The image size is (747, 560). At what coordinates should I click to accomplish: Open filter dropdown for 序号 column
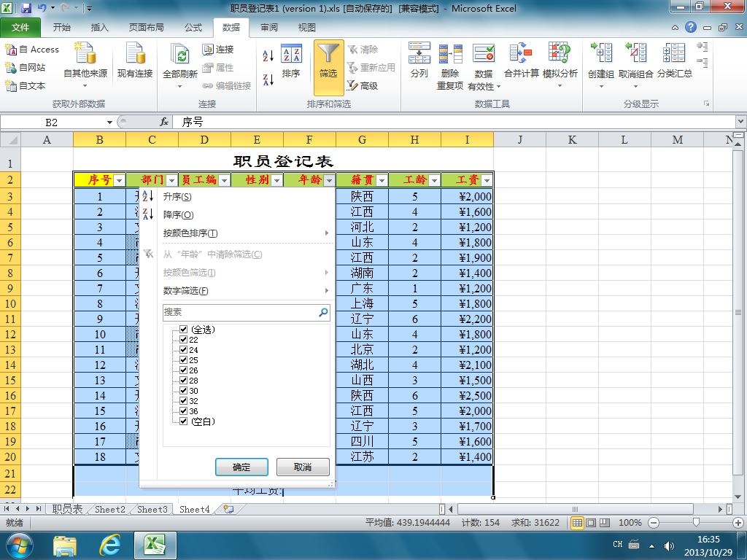click(120, 181)
